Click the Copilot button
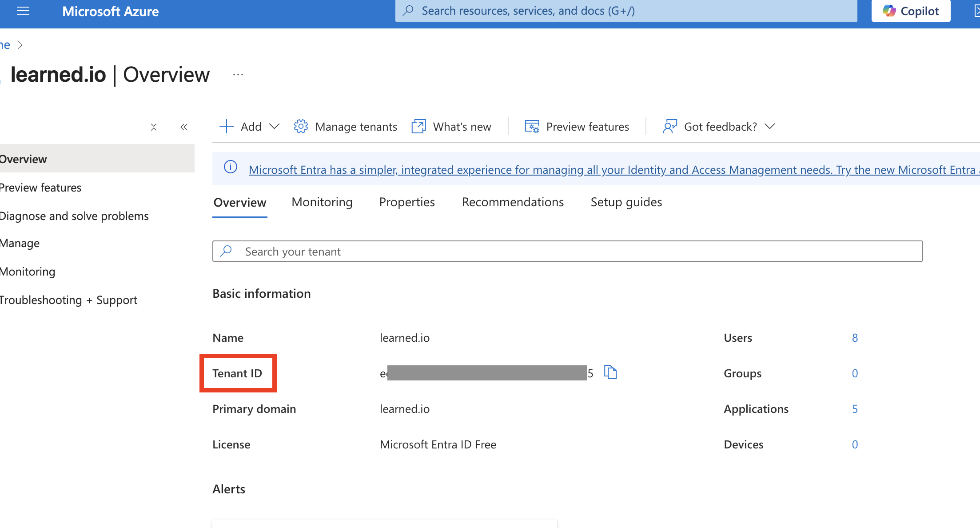This screenshot has height=528, width=980. [911, 11]
